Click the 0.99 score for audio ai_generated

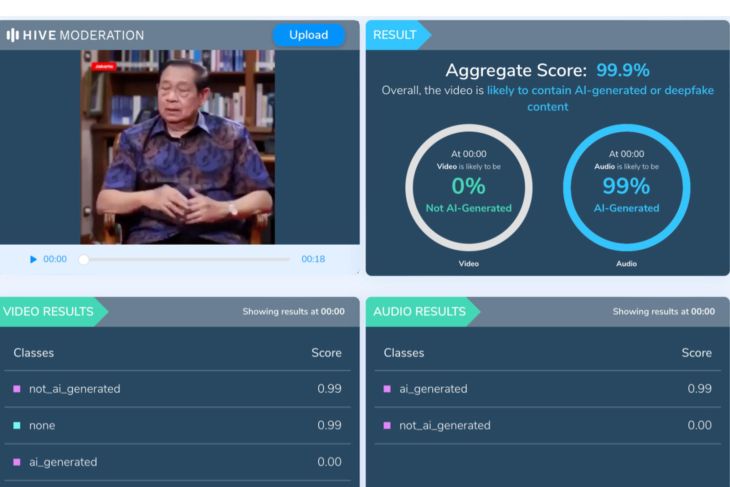tap(699, 389)
